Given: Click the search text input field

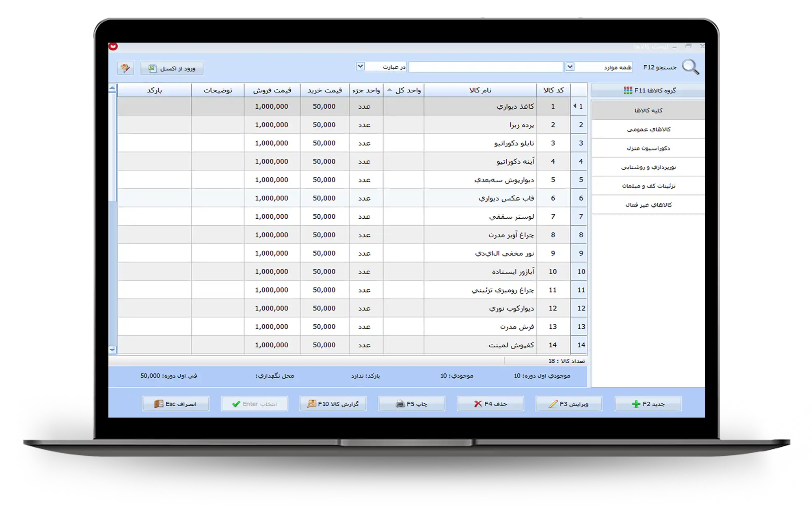Looking at the screenshot, I should (485, 67).
